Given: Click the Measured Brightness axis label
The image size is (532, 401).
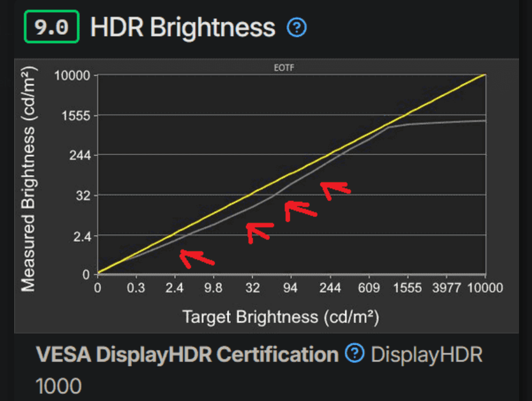Looking at the screenshot, I should (28, 177).
